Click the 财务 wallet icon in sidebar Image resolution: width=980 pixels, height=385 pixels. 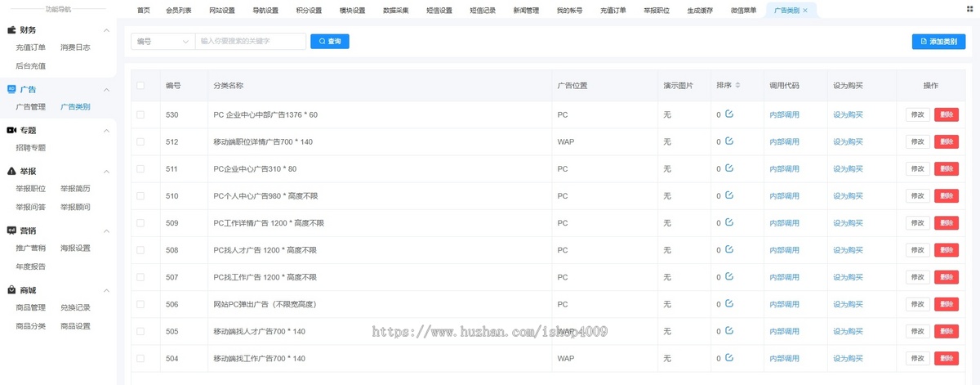coord(11,29)
